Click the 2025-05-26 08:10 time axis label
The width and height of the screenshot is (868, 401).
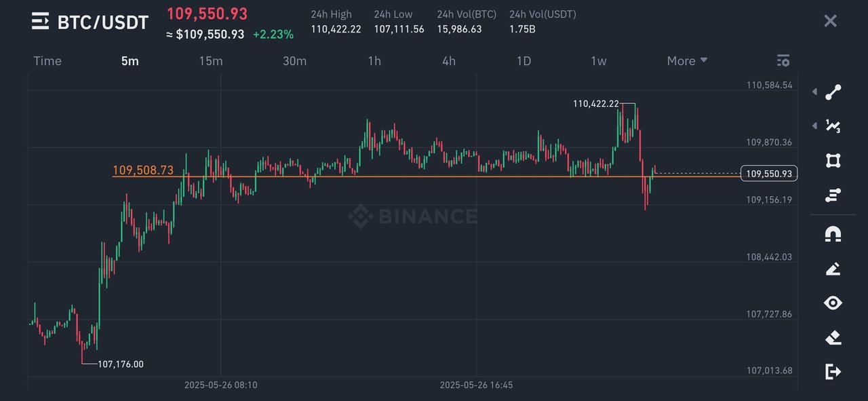click(221, 385)
